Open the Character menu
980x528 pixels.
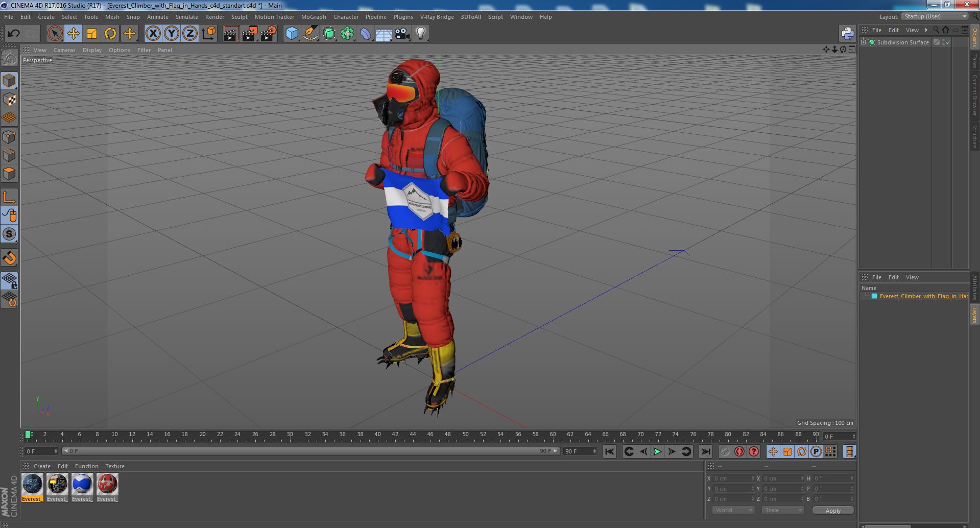(x=346, y=17)
